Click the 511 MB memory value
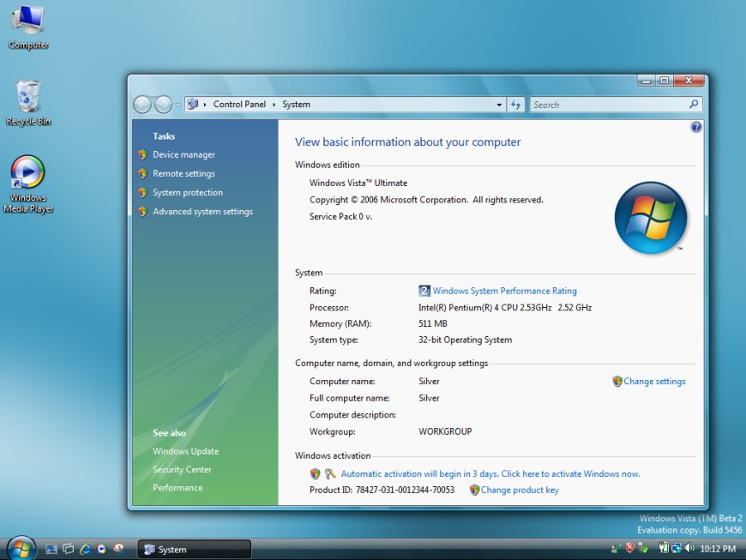 click(432, 323)
